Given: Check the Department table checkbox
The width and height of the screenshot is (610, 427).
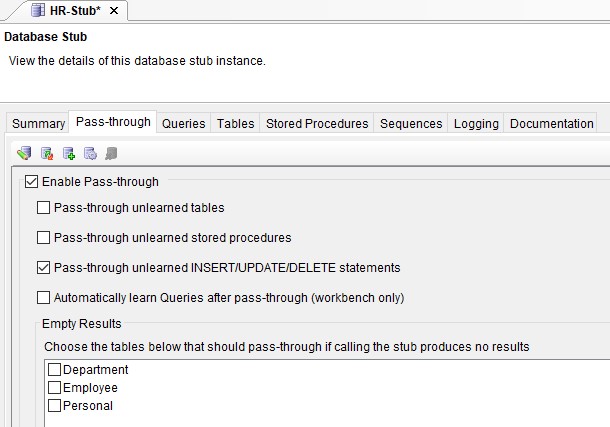Looking at the screenshot, I should [x=54, y=370].
